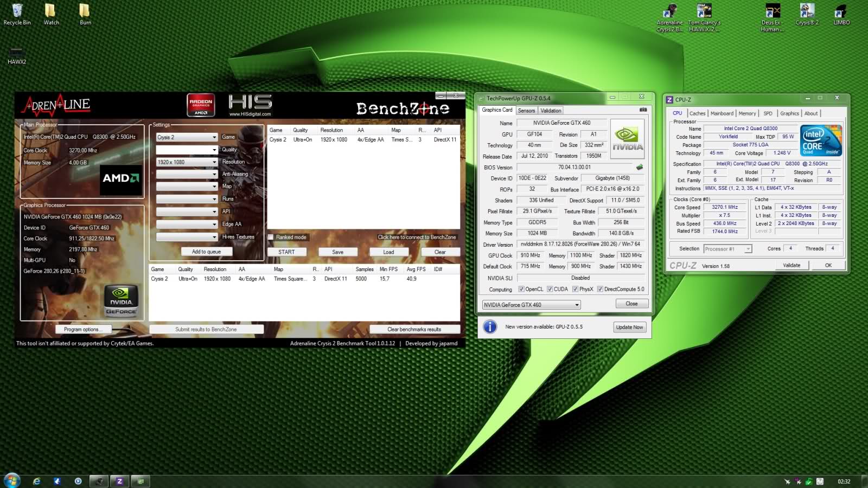
Task: Switch to the Mainboard tab in CPU-Z
Action: pos(722,113)
